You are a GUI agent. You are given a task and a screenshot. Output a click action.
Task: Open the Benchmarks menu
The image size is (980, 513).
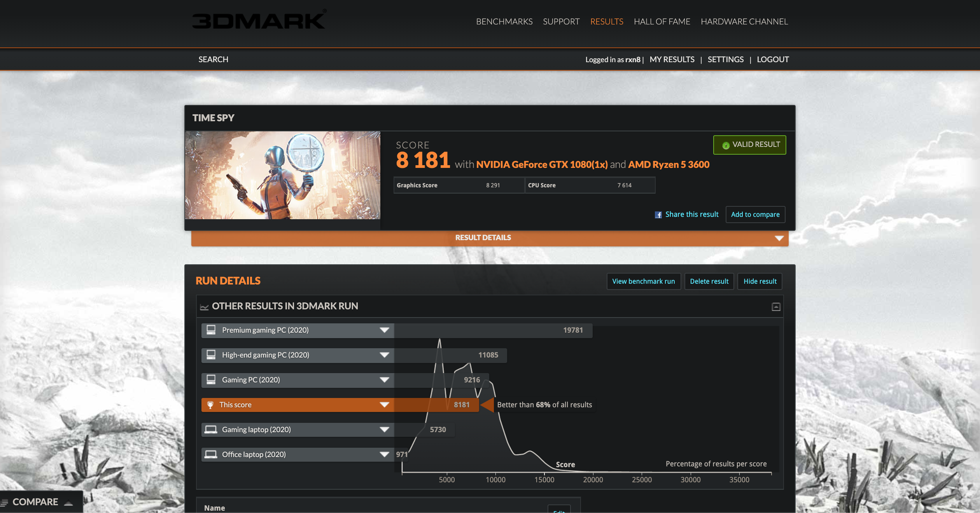point(504,21)
